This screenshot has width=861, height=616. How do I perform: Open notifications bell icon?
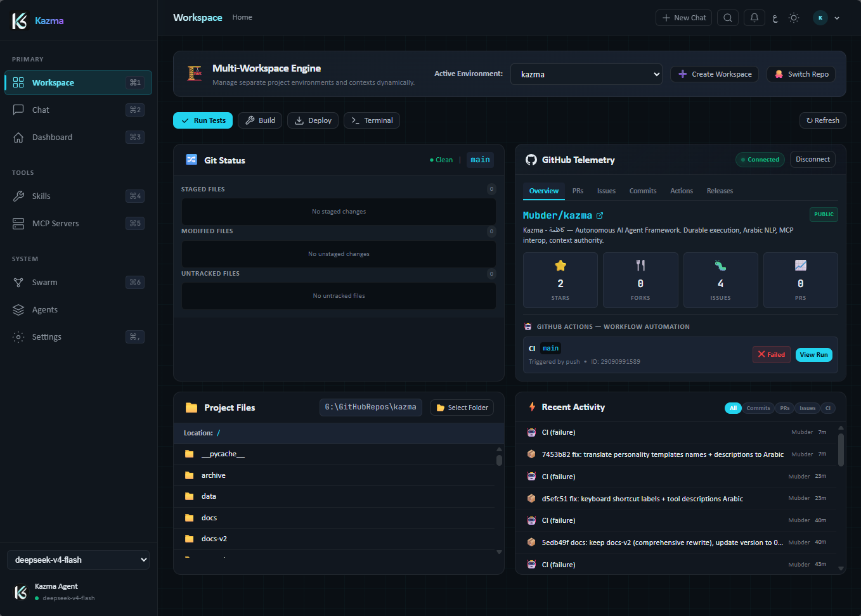(x=754, y=18)
